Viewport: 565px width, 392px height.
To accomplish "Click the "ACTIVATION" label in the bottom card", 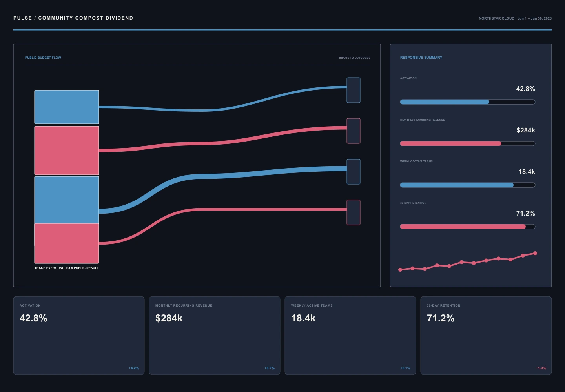I will tap(30, 305).
